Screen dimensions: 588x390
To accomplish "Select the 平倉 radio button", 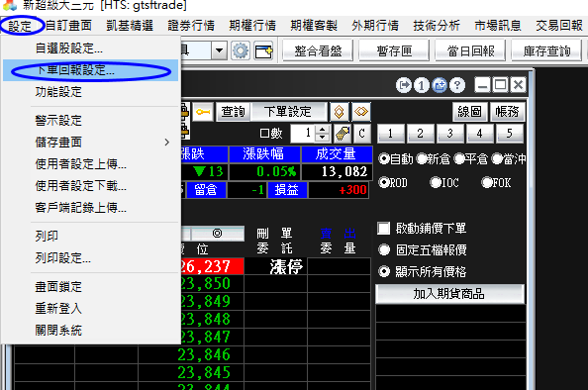I will click(x=459, y=159).
